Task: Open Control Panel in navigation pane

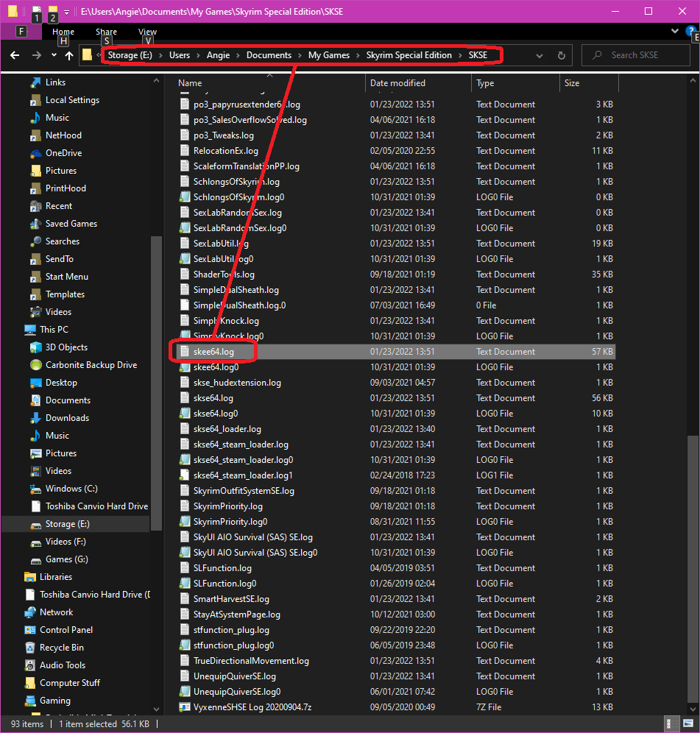Action: coord(66,630)
